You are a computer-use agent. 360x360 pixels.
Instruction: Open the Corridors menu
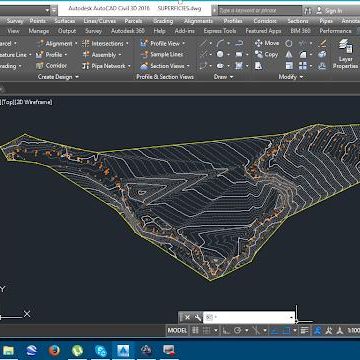(265, 21)
